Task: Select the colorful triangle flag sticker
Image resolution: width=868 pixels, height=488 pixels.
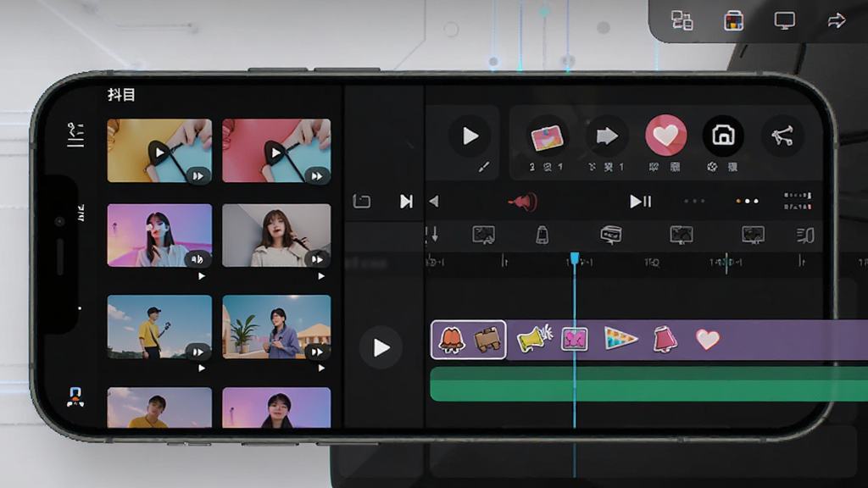Action: 620,339
